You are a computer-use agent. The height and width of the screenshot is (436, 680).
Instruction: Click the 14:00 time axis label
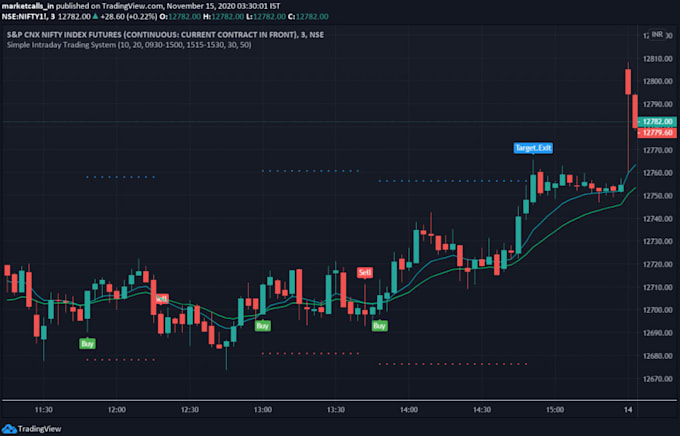[409, 410]
